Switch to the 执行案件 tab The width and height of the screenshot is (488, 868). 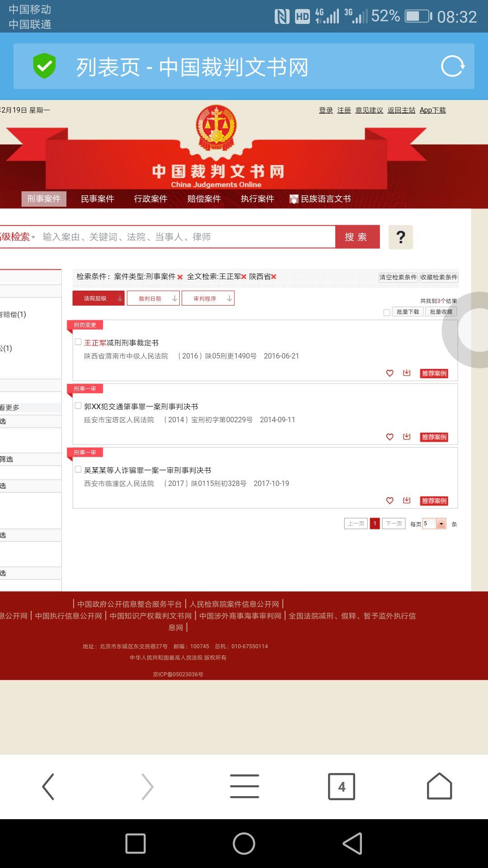coord(257,199)
